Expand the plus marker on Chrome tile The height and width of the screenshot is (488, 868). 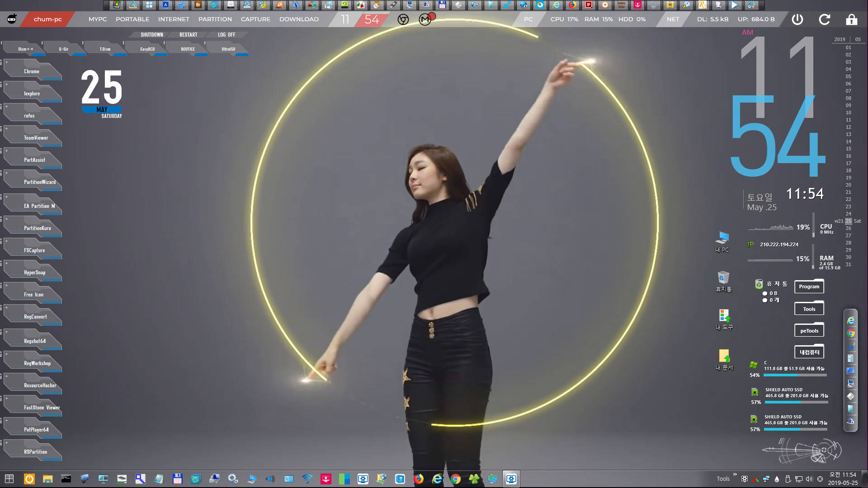tap(6, 62)
